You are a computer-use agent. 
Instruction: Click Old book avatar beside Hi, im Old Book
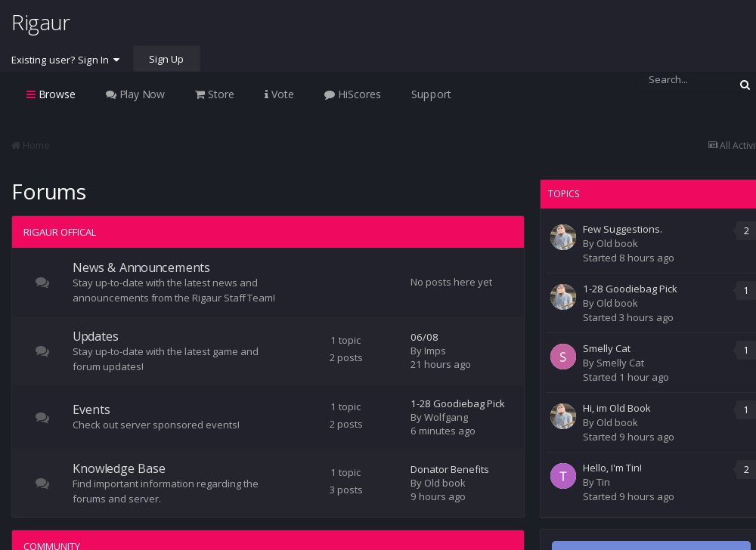point(563,416)
